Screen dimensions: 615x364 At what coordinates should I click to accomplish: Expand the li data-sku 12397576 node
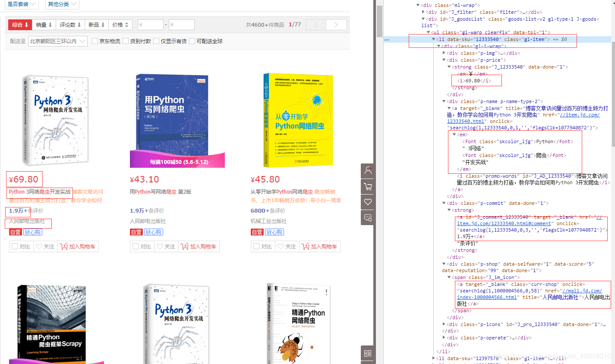pyautogui.click(x=434, y=358)
